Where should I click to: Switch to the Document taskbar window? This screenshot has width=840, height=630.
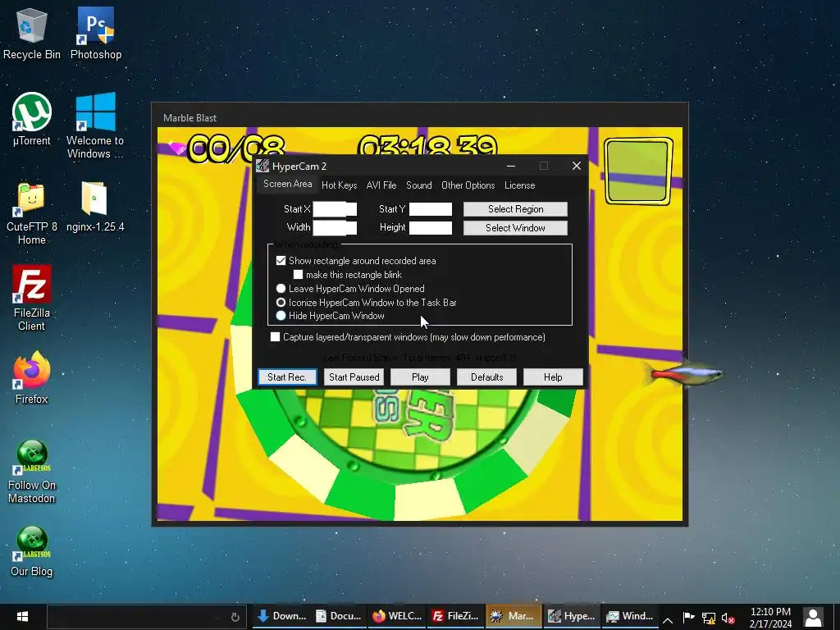tap(339, 616)
